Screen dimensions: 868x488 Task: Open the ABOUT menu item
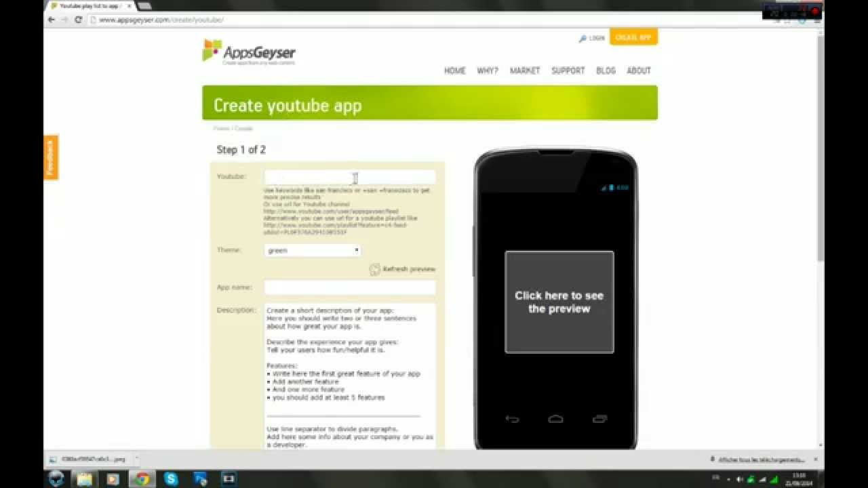639,70
